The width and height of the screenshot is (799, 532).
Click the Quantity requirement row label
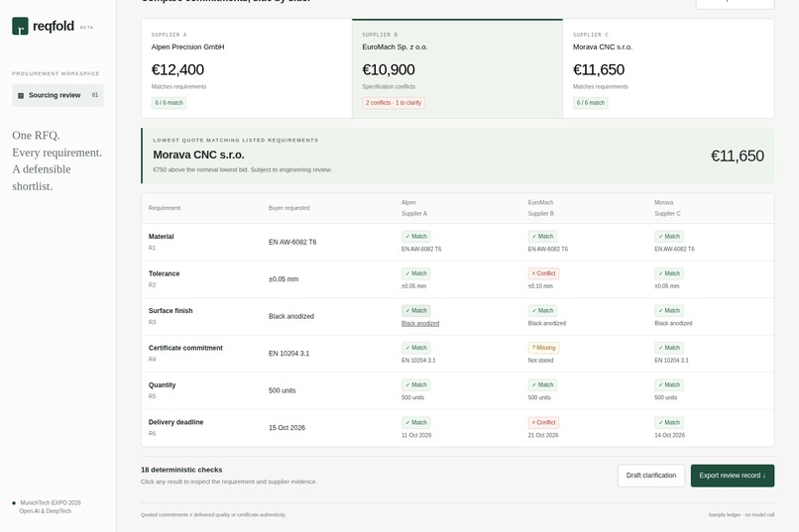tap(162, 384)
